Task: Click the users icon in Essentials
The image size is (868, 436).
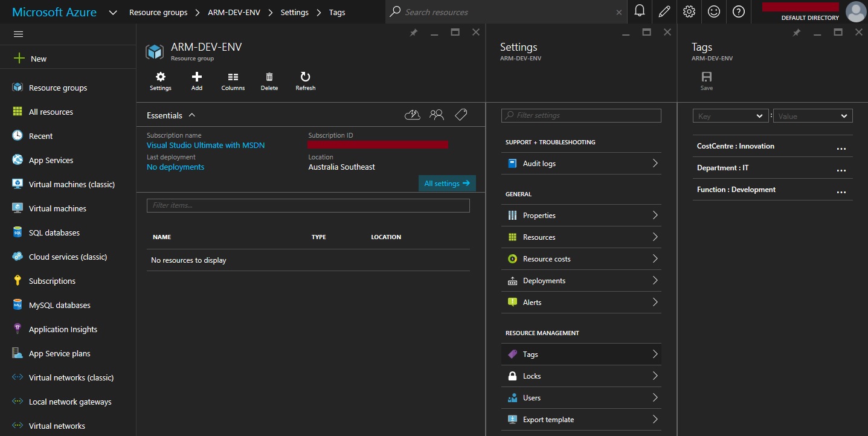Action: [x=437, y=115]
